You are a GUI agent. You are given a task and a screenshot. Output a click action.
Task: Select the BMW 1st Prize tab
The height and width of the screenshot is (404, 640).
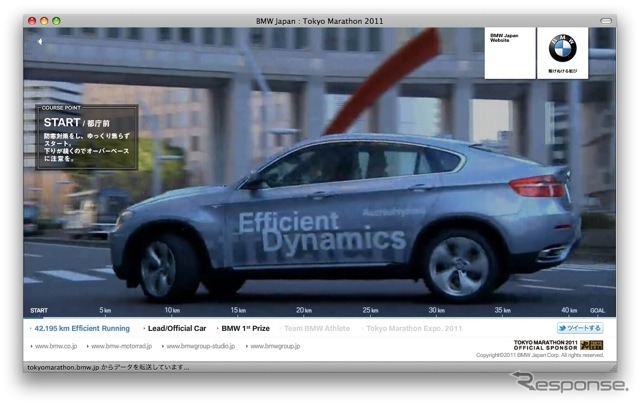click(x=245, y=328)
